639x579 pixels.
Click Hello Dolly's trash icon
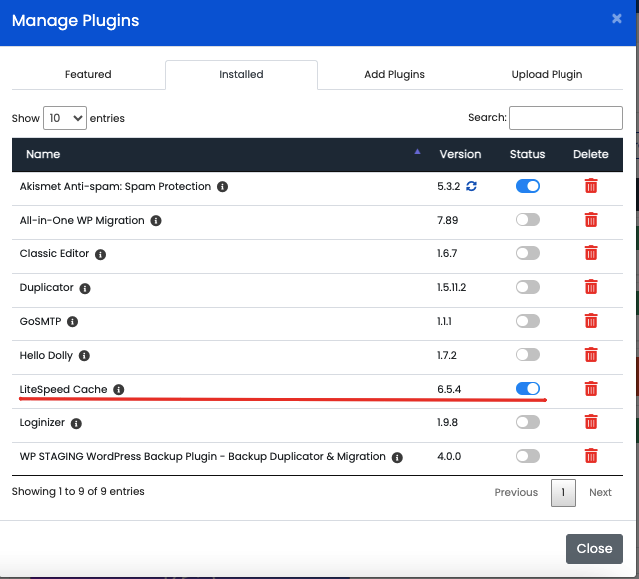click(x=591, y=354)
